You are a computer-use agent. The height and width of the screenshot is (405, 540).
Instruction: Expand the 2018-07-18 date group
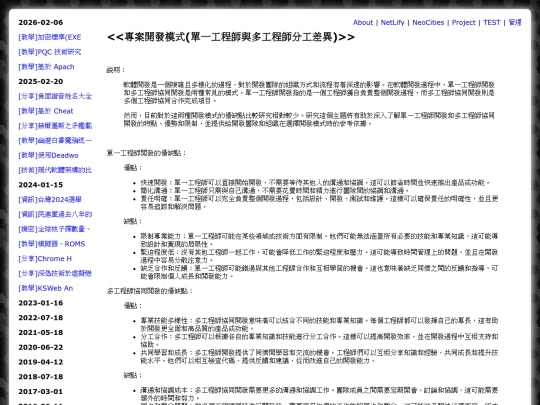[41, 377]
